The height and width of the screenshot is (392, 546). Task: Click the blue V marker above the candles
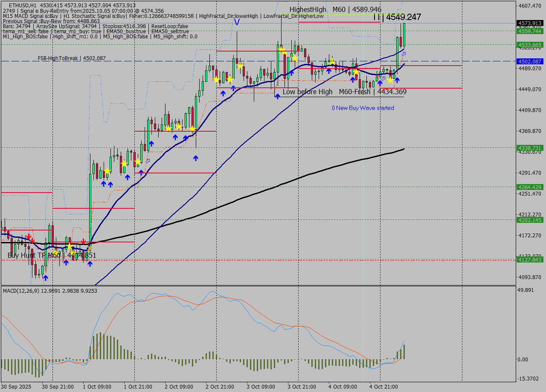click(x=237, y=22)
